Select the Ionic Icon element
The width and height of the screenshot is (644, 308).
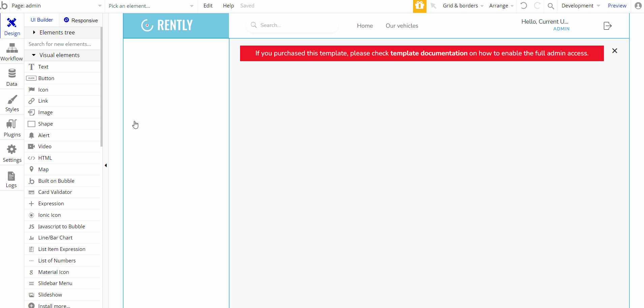click(x=63, y=215)
